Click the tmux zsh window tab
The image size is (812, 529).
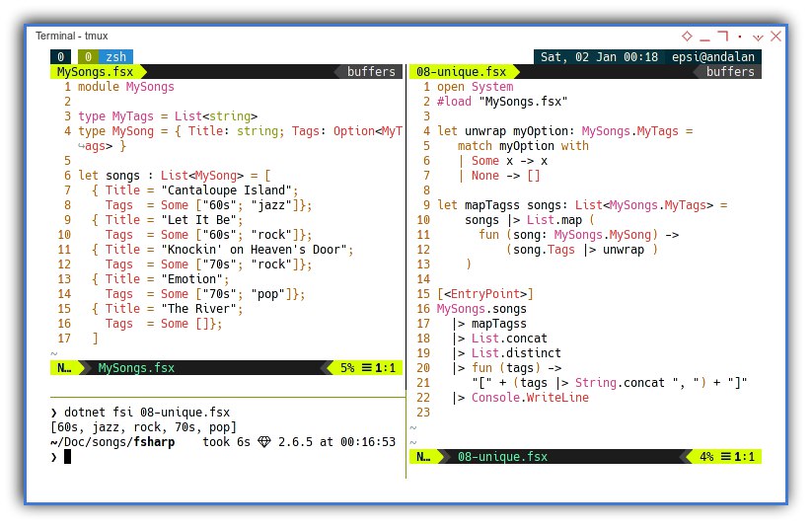[x=116, y=56]
